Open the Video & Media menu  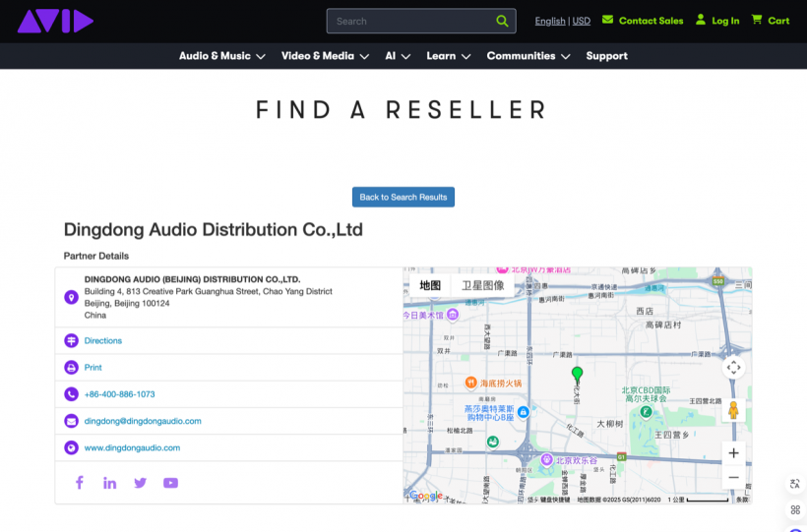[x=318, y=56]
